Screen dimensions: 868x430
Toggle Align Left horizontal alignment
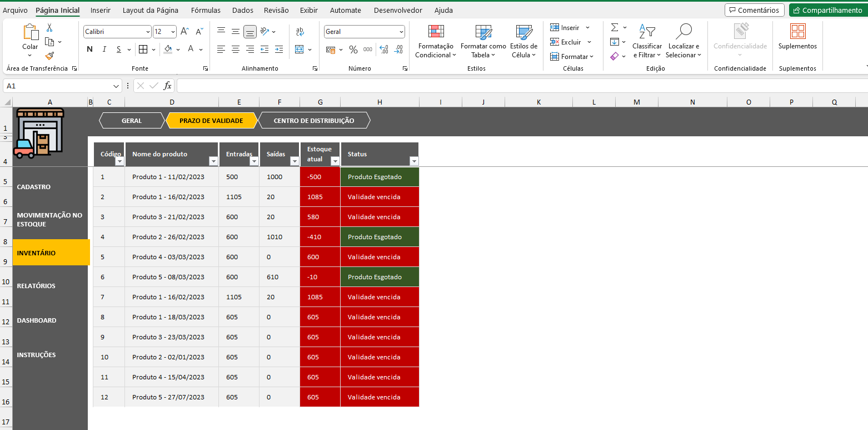(221, 50)
